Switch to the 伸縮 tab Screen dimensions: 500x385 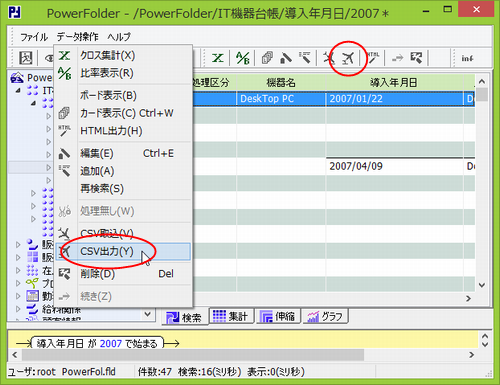[x=278, y=316]
